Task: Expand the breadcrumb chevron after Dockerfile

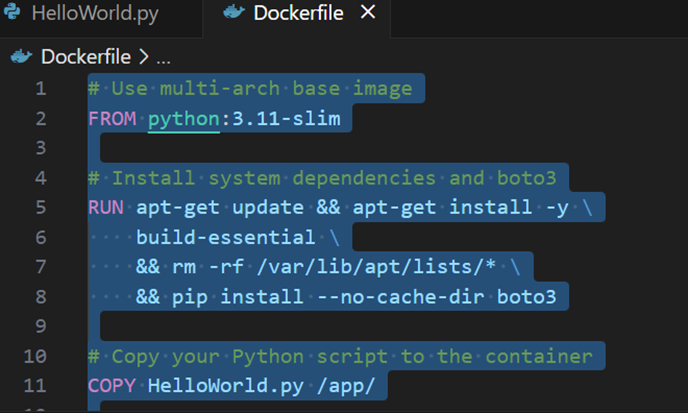Action: tap(143, 57)
